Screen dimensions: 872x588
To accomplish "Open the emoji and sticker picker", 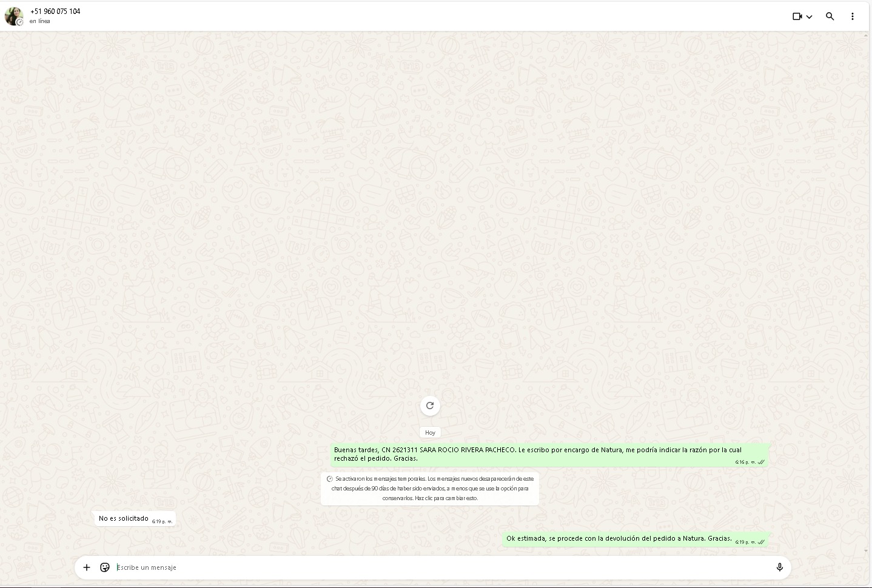I will (105, 567).
